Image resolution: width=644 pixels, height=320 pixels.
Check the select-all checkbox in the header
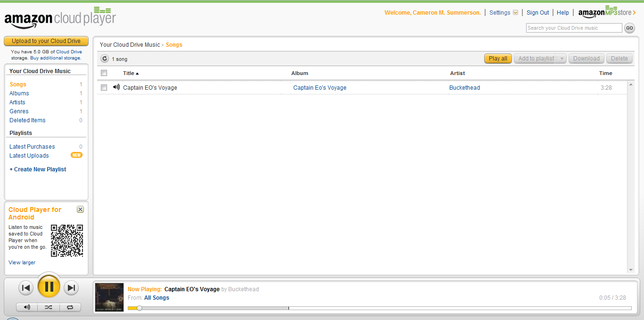104,73
